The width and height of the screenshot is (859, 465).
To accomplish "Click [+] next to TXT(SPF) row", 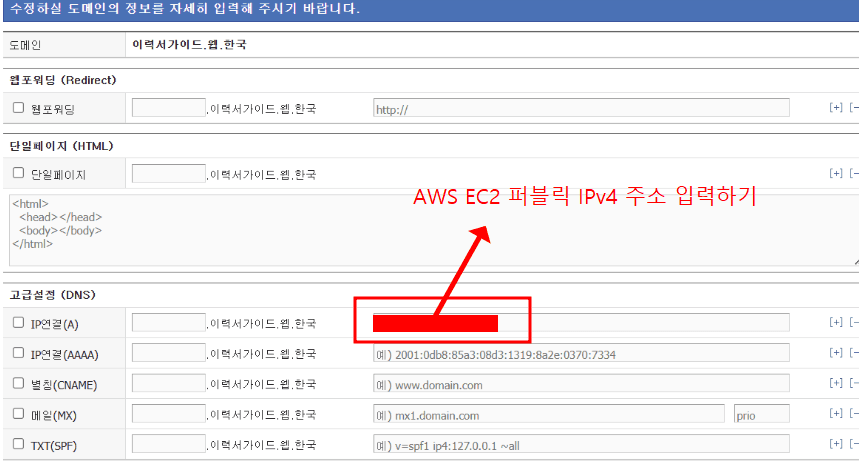I will tap(836, 445).
